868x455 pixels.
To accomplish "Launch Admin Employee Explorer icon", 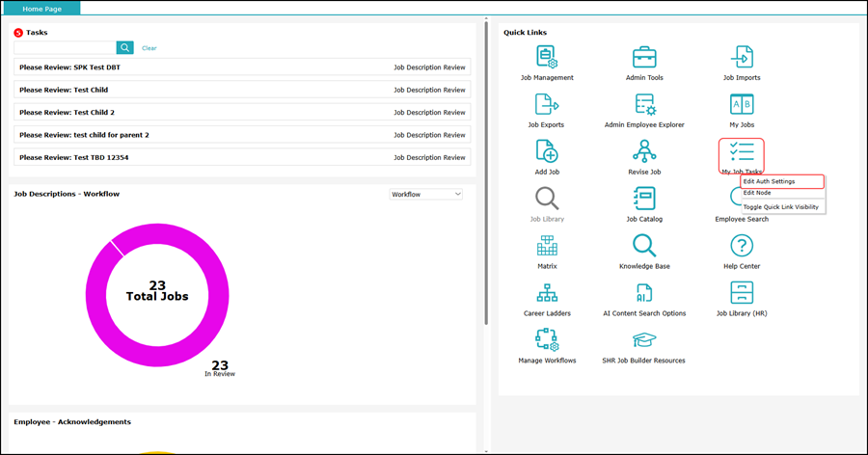I will click(x=644, y=104).
